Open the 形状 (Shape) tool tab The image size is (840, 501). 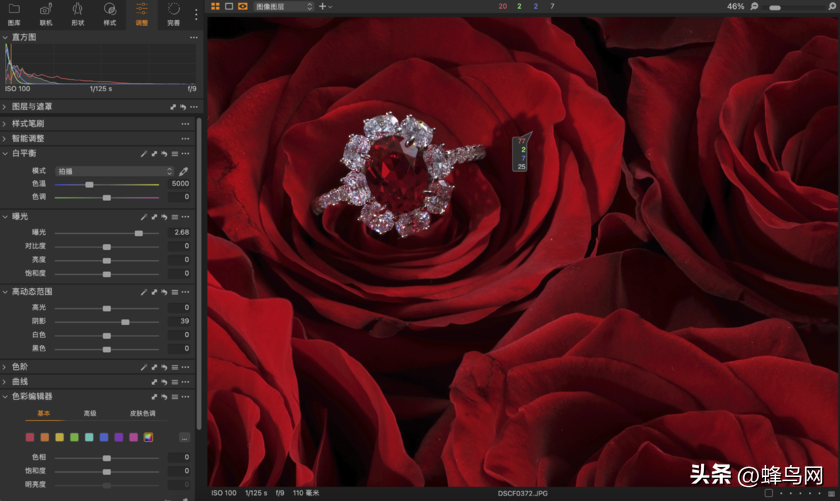click(78, 14)
